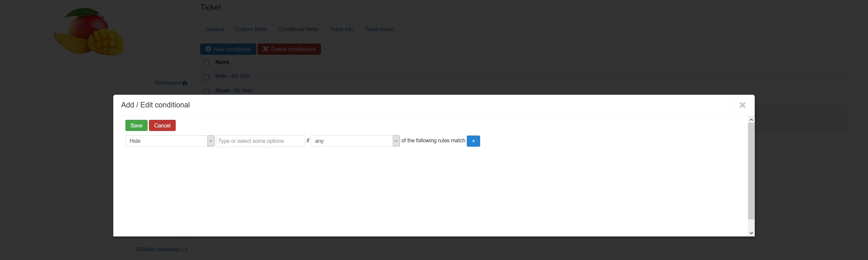Open the Ticket layout tab
Image resolution: width=868 pixels, height=260 pixels.
tap(379, 29)
